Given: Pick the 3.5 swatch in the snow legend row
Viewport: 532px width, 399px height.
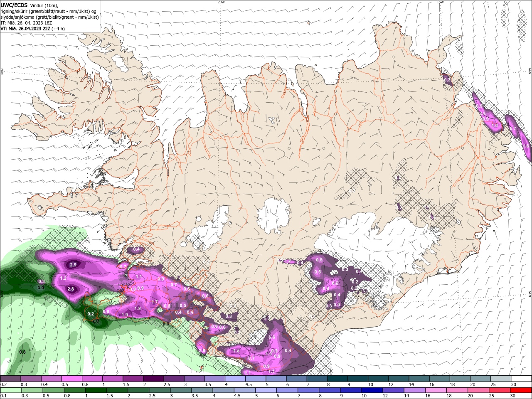Looking at the screenshot, I should (215, 379).
